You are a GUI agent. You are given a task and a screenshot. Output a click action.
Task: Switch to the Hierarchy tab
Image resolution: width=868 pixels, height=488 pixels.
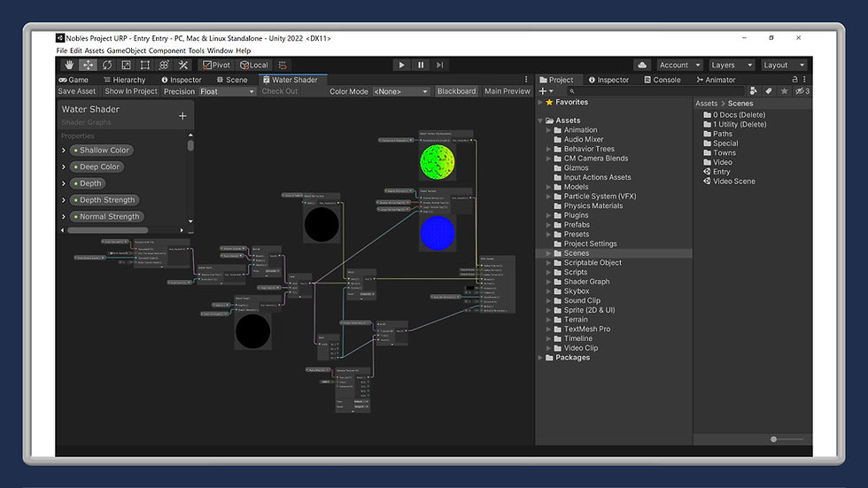(x=124, y=80)
